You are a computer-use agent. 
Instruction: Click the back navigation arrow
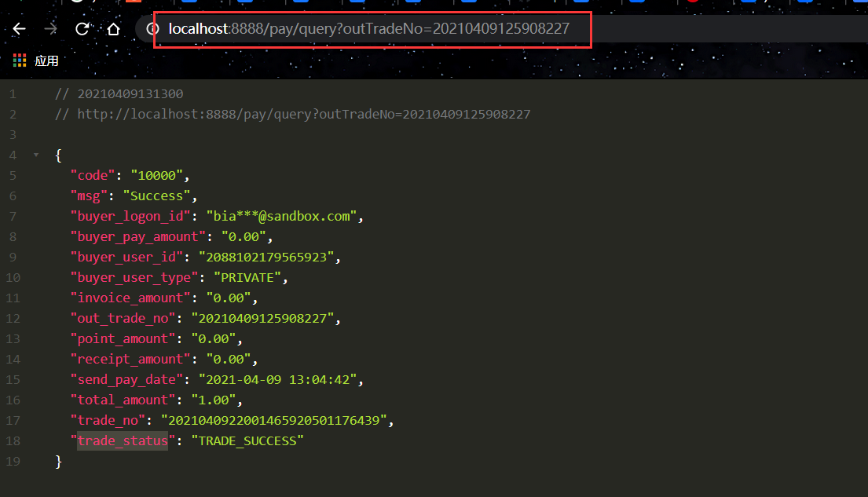click(x=17, y=29)
